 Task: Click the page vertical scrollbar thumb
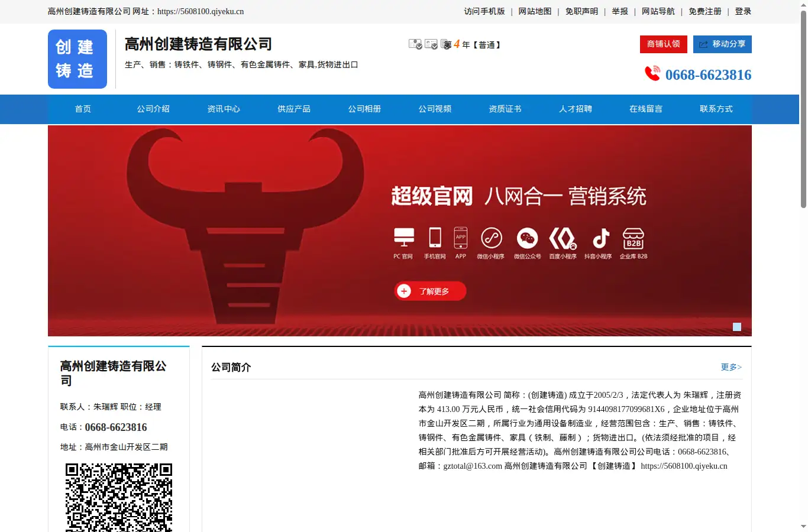click(x=803, y=109)
